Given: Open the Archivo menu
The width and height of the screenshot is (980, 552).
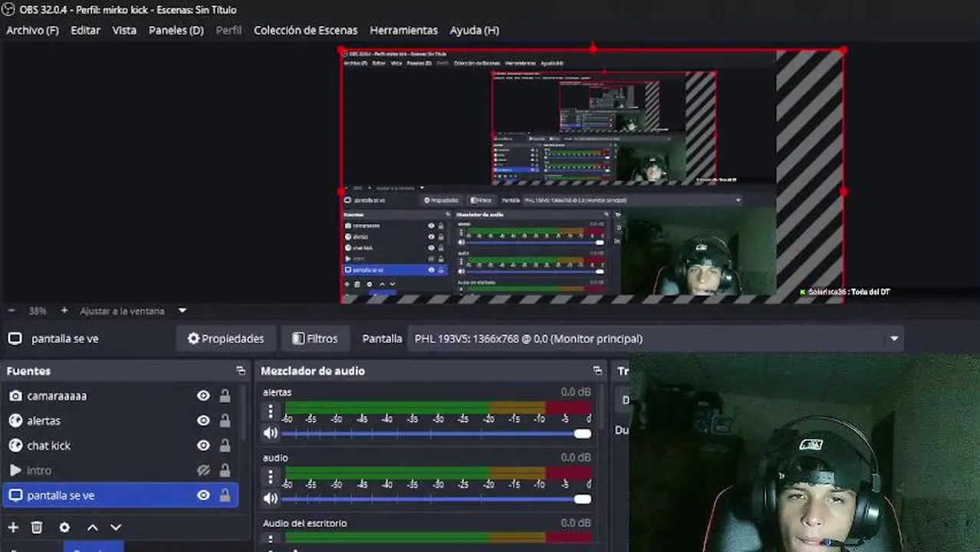Looking at the screenshot, I should [x=32, y=30].
